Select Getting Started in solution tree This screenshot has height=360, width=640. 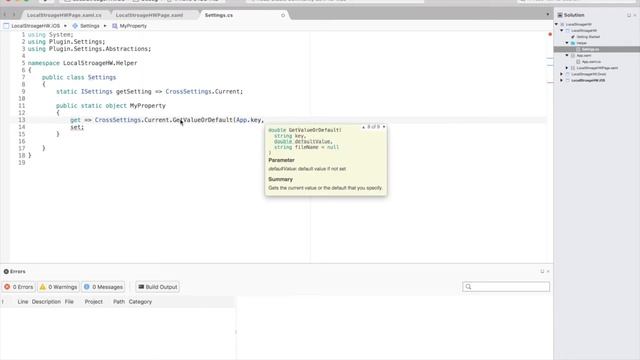(x=588, y=37)
